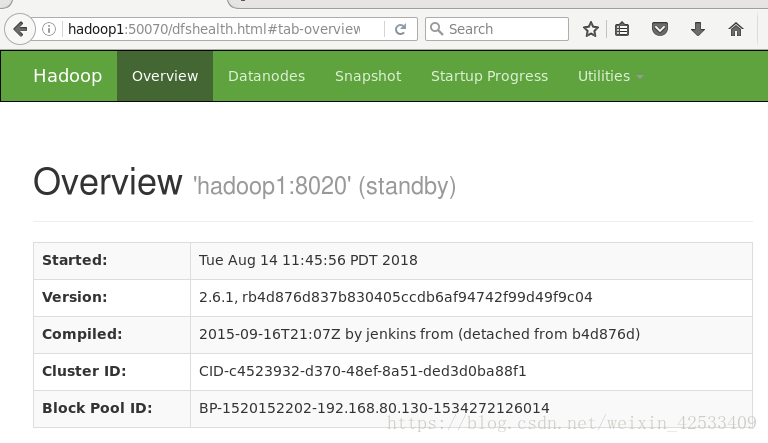Click the Cluster ID value 'CID-c4523932-d370...'
Screen dimensions: 768x443
[362, 371]
